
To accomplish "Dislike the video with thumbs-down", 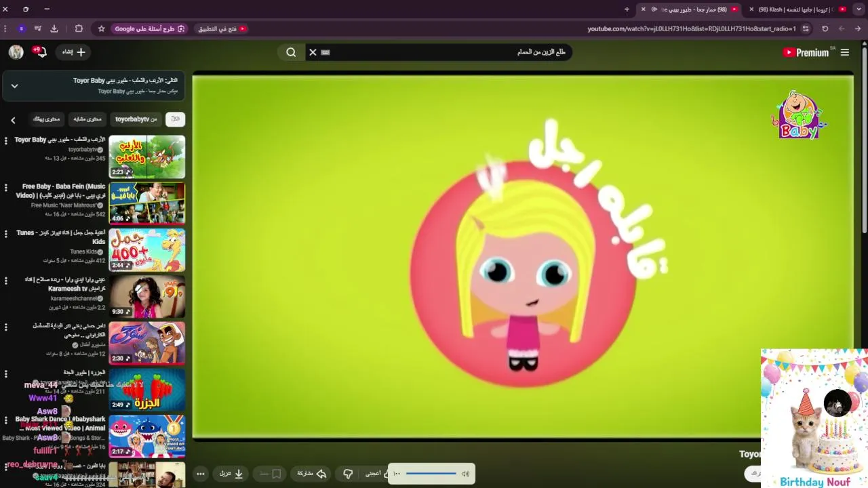I will pos(348,474).
